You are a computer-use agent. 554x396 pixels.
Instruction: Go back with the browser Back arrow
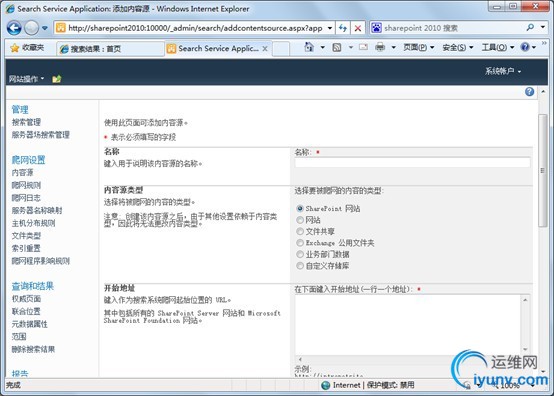pos(14,28)
